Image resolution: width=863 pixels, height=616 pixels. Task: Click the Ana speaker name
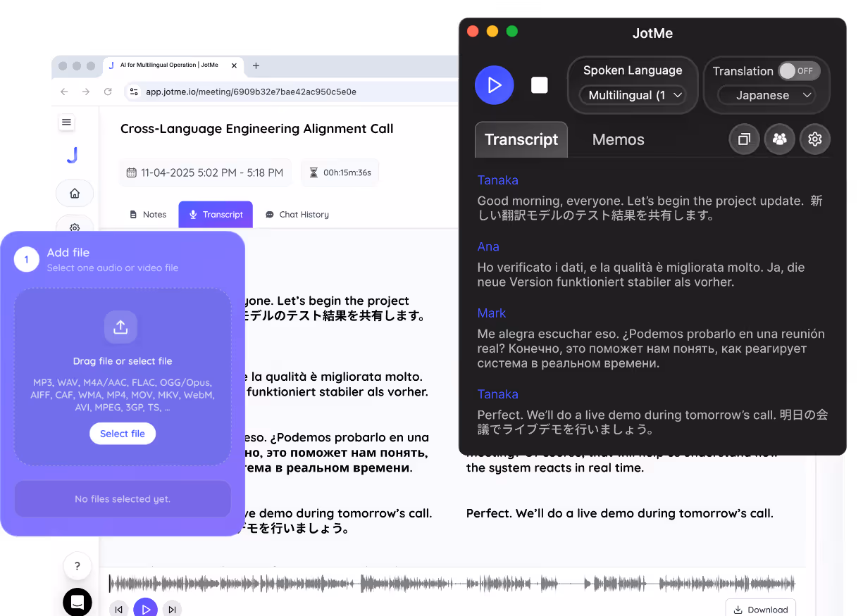point(488,246)
